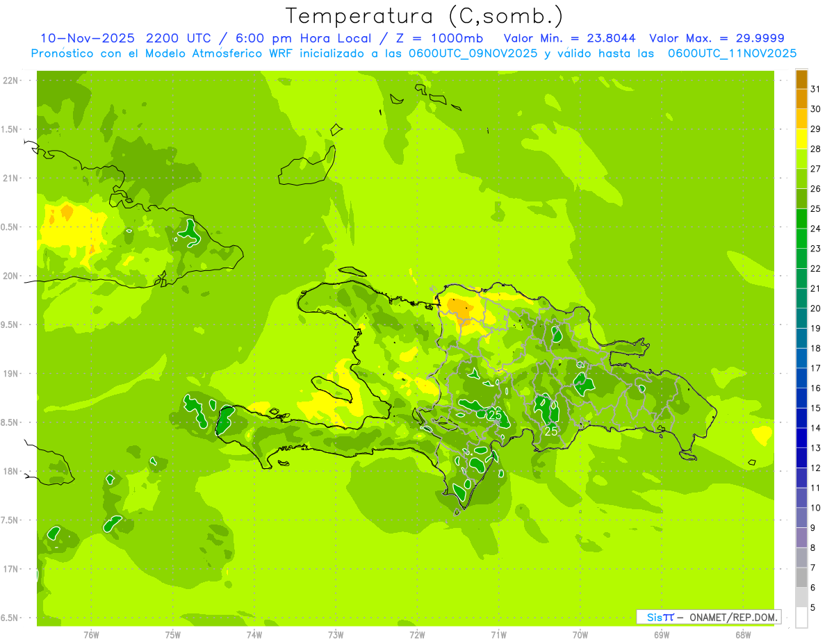Click the '74W' longitude axis label
Image resolution: width=834 pixels, height=644 pixels.
pyautogui.click(x=254, y=636)
